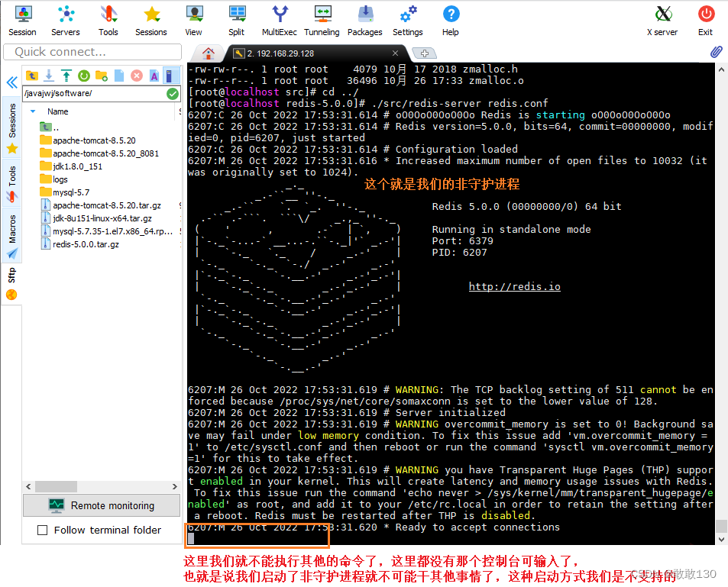Open the Sftp side tab
This screenshot has height=587, width=728.
12,275
